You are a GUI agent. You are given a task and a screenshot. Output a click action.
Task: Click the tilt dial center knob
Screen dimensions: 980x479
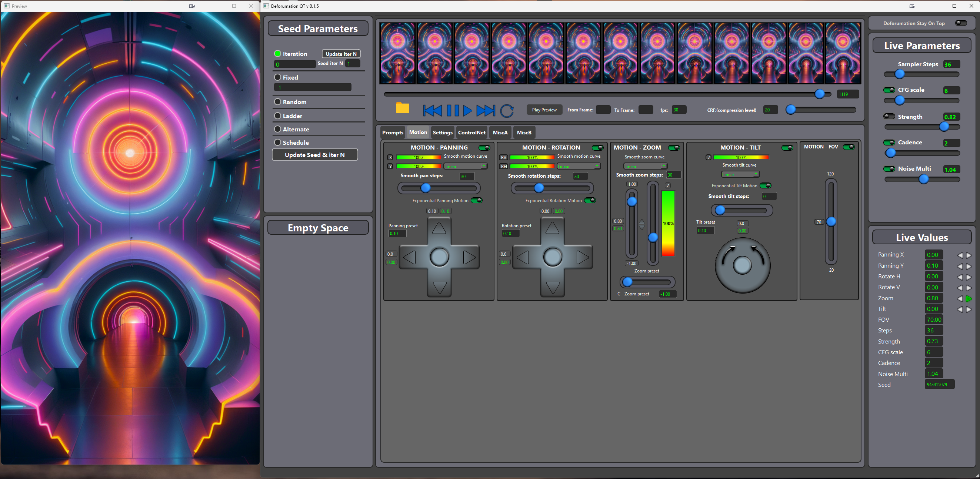742,265
